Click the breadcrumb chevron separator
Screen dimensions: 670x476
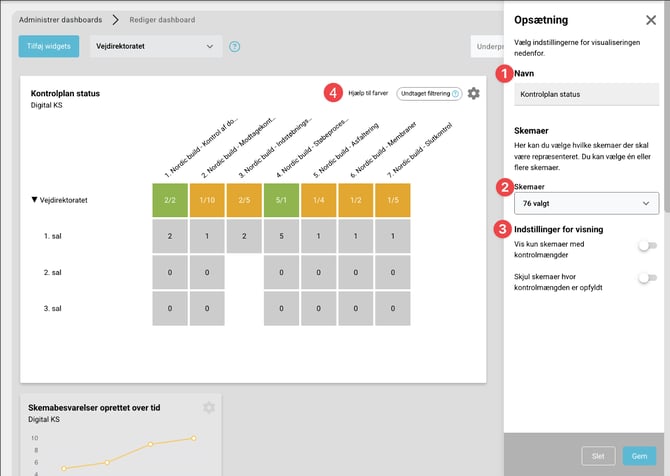coord(115,19)
